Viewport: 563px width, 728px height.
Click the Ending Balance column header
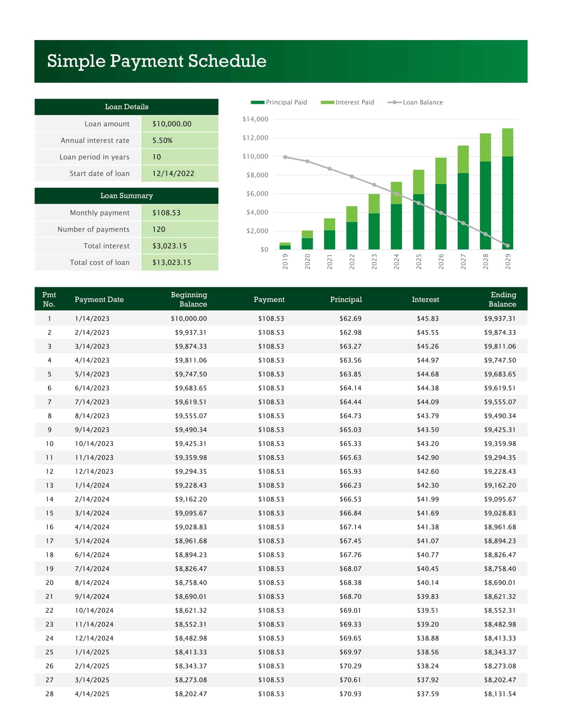(x=503, y=299)
